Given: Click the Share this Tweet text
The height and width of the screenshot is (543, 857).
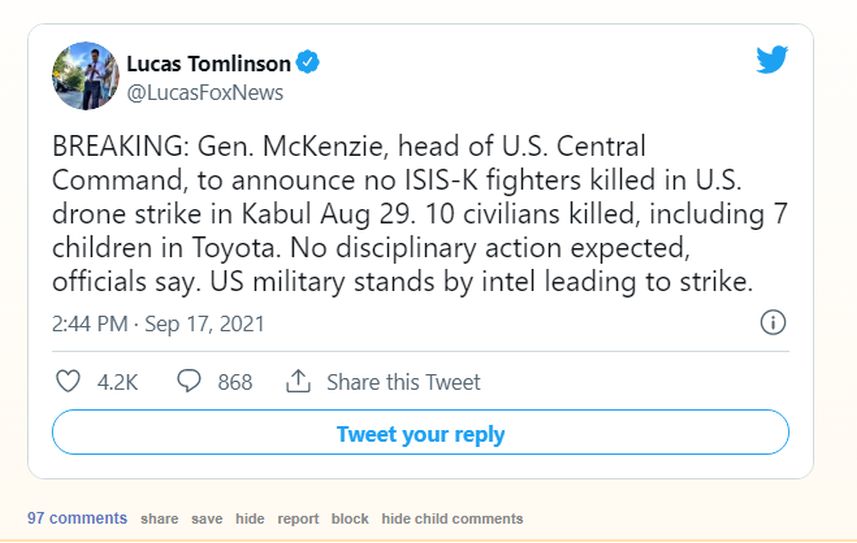Looking at the screenshot, I should [403, 382].
